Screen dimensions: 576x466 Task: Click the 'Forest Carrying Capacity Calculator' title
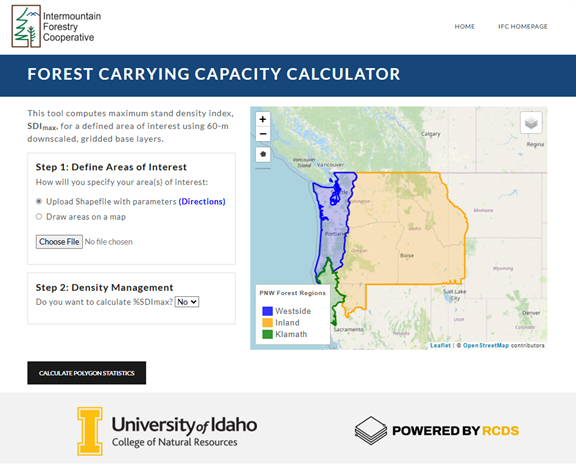click(214, 74)
